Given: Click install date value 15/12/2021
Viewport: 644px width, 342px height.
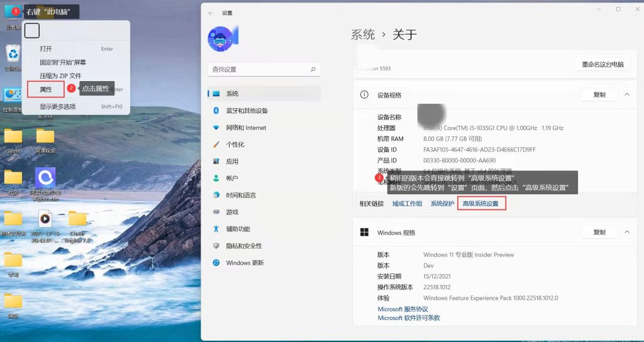Looking at the screenshot, I should (x=438, y=277).
